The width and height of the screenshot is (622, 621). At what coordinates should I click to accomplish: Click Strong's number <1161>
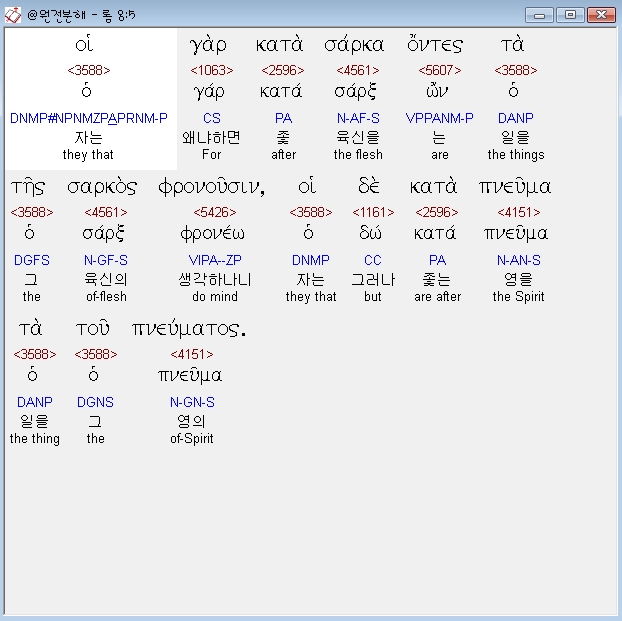(373, 212)
